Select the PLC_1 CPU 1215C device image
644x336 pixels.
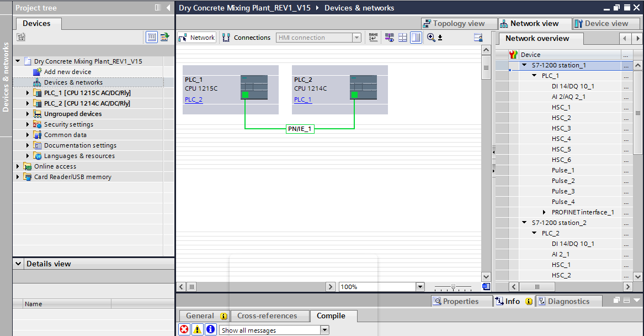tap(254, 87)
